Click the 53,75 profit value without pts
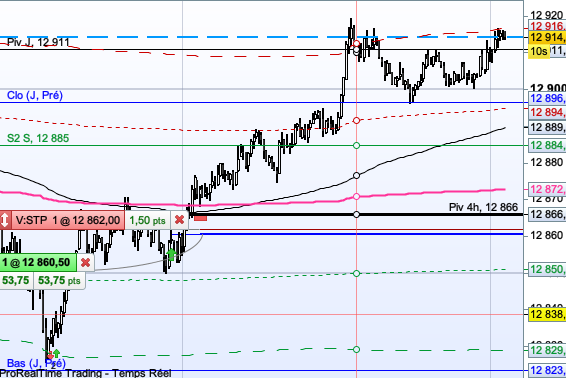 tap(16, 281)
